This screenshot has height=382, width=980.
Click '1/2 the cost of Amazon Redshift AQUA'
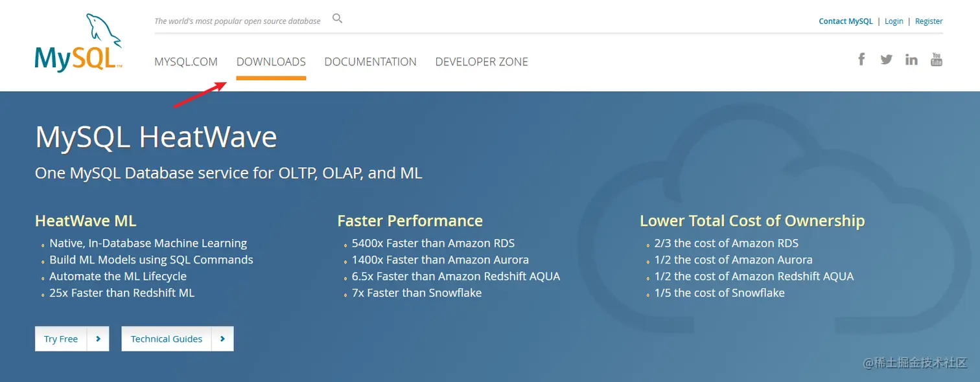754,276
